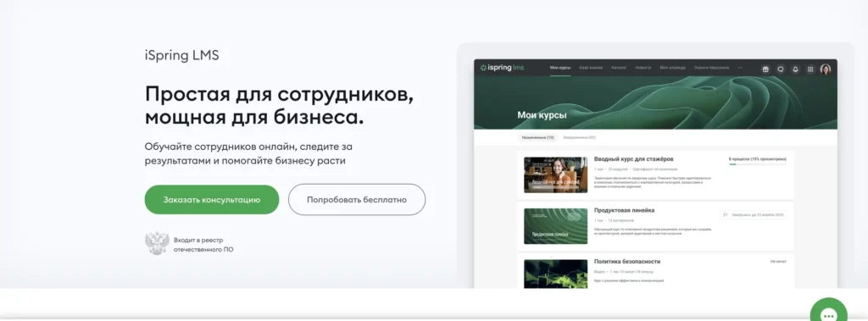The height and width of the screenshot is (321, 868).
Task: Click the flag icon on deadline badge
Action: point(726,215)
